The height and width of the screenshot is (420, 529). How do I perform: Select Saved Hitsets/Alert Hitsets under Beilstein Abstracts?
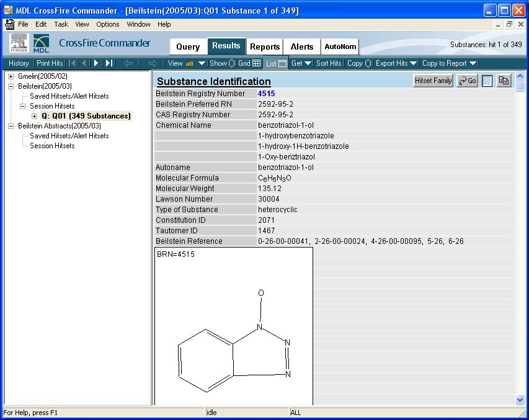(x=69, y=136)
